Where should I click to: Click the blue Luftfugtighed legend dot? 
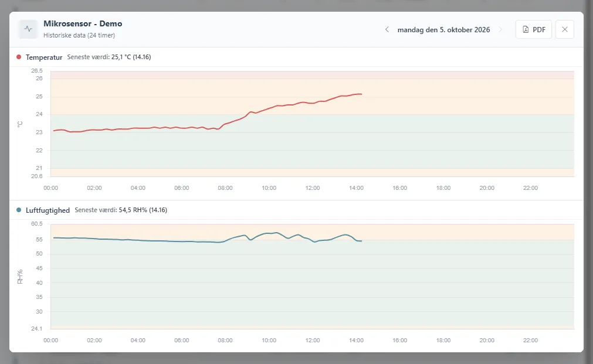[19, 210]
